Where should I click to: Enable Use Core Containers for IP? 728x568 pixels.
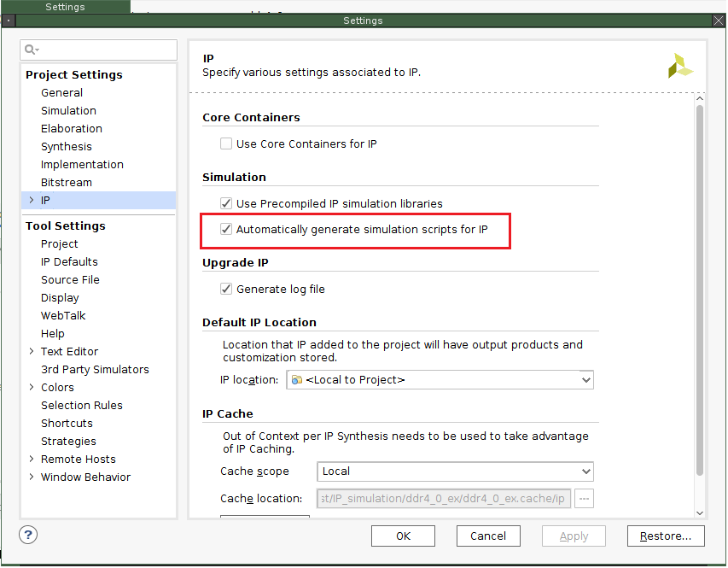pos(226,144)
